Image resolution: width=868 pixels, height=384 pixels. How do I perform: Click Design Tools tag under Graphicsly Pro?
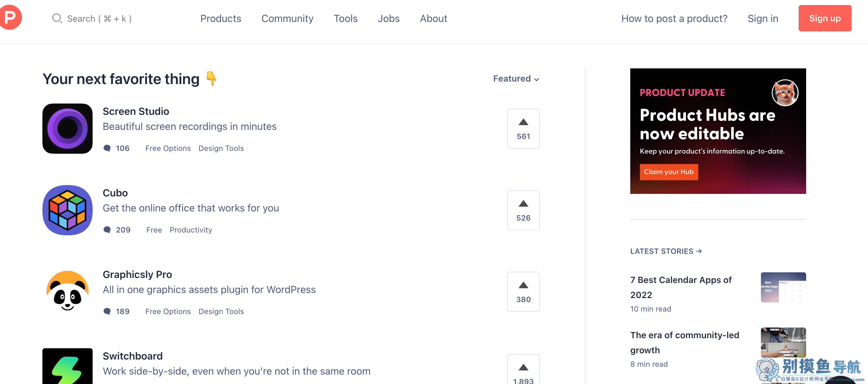[x=221, y=312]
